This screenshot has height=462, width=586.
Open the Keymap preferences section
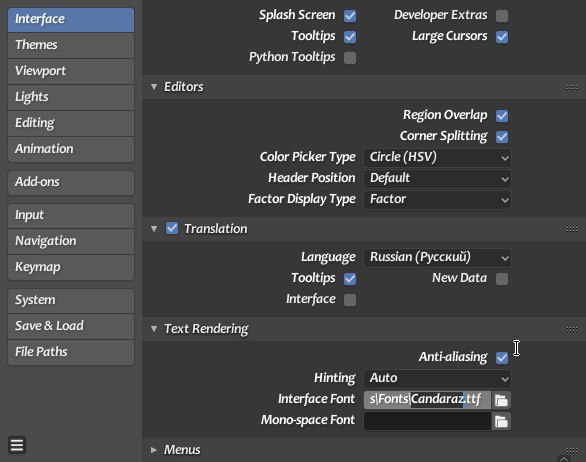coord(71,267)
